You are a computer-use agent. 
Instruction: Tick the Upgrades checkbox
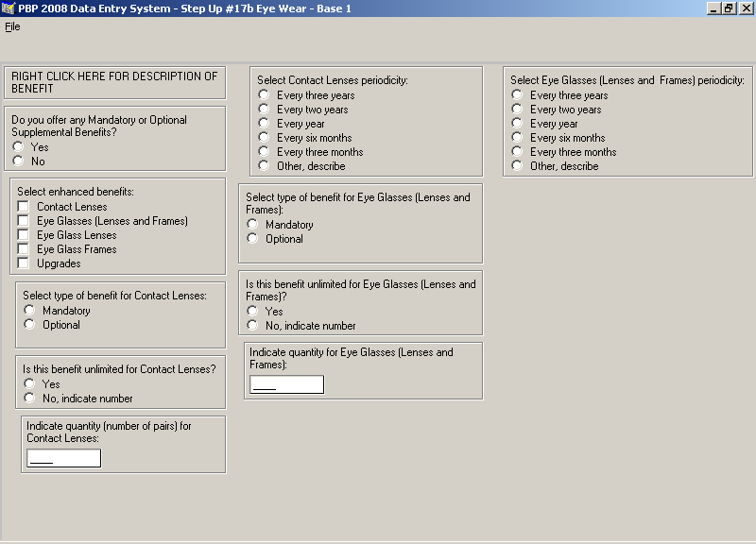tap(23, 263)
